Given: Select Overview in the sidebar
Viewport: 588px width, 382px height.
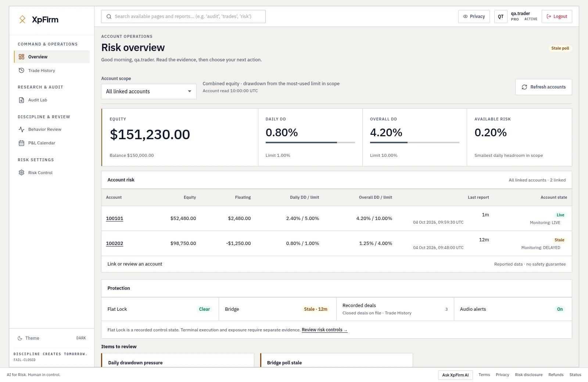Looking at the screenshot, I should point(52,57).
